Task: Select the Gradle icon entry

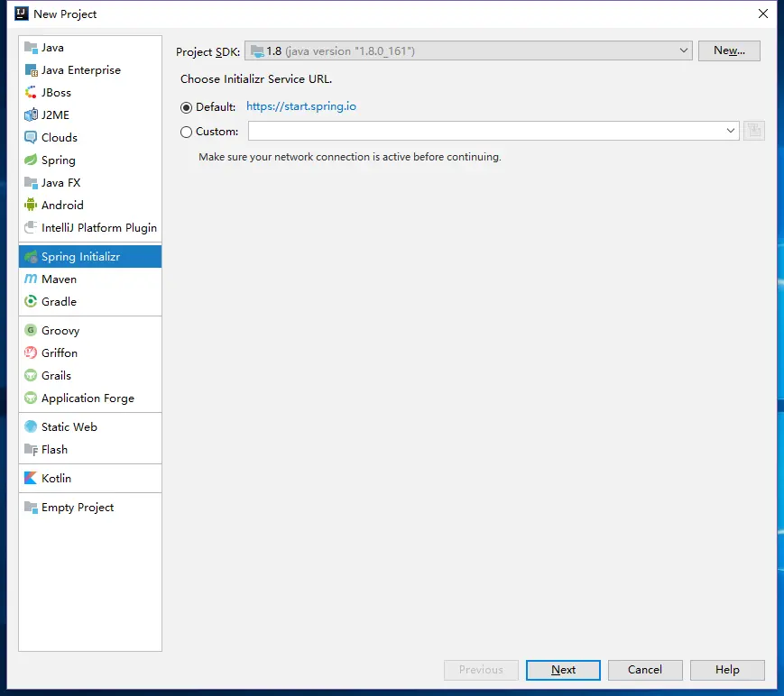Action: pyautogui.click(x=31, y=301)
